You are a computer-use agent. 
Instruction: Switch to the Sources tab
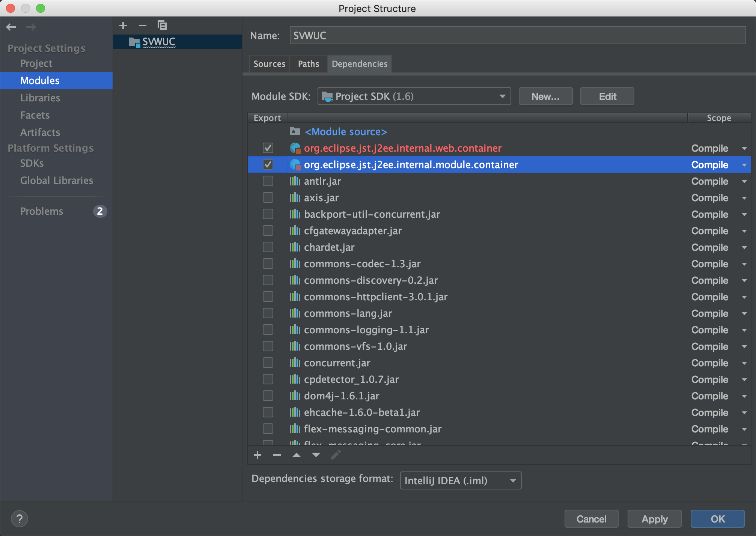270,64
